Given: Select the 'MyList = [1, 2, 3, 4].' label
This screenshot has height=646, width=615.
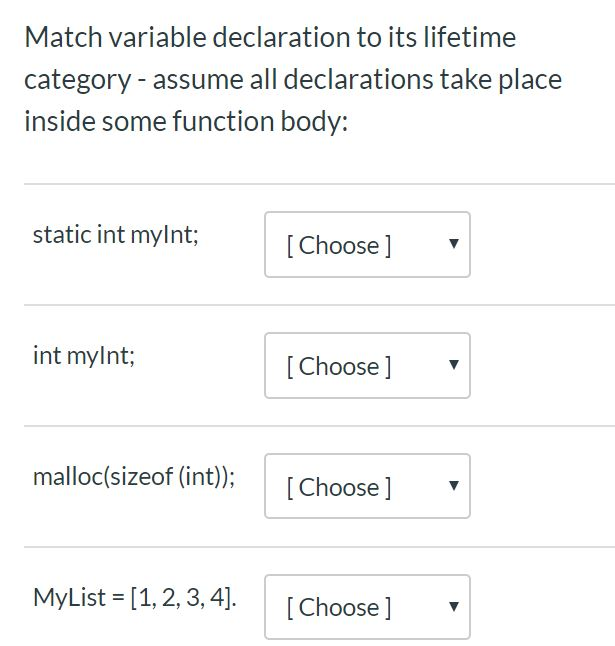Looking at the screenshot, I should (135, 597).
